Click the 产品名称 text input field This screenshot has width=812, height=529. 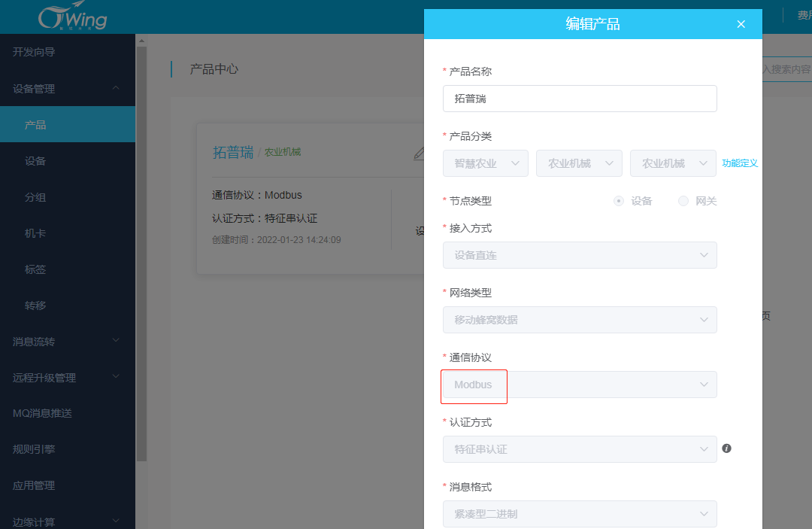point(579,99)
